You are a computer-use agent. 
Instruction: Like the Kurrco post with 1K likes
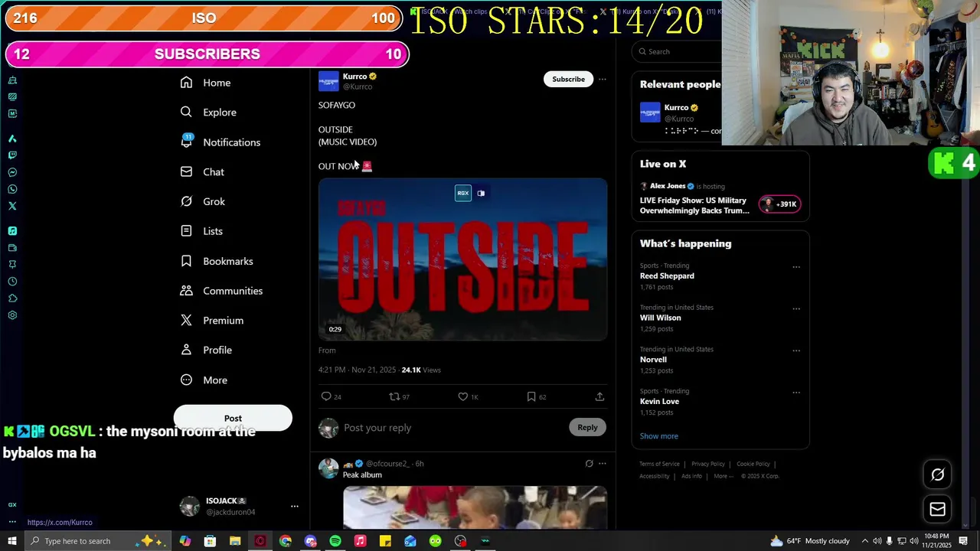click(462, 396)
